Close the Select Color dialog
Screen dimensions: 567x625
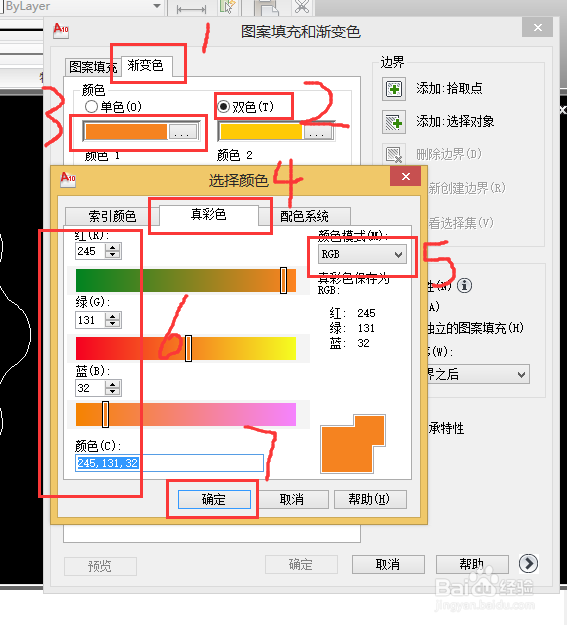point(406,176)
